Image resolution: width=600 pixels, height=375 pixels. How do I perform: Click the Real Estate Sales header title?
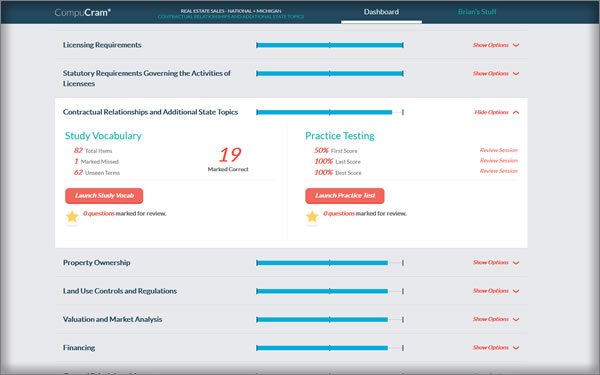click(231, 11)
